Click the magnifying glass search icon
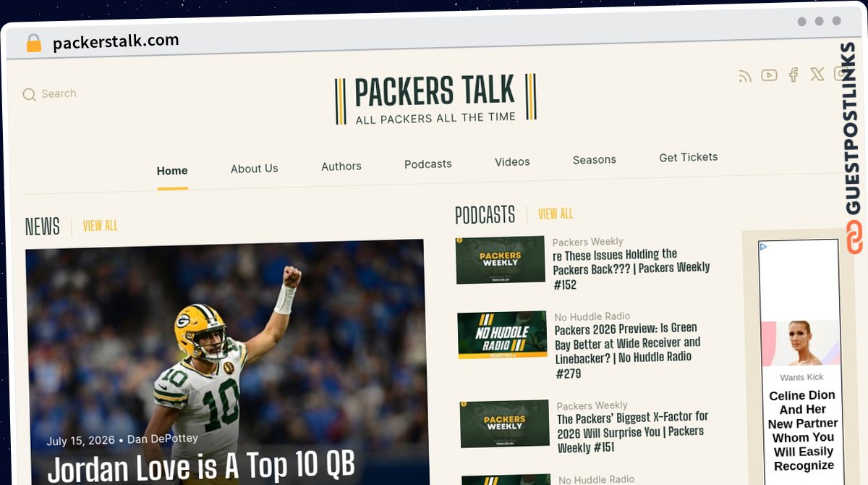Image resolution: width=868 pixels, height=485 pixels. coord(29,94)
